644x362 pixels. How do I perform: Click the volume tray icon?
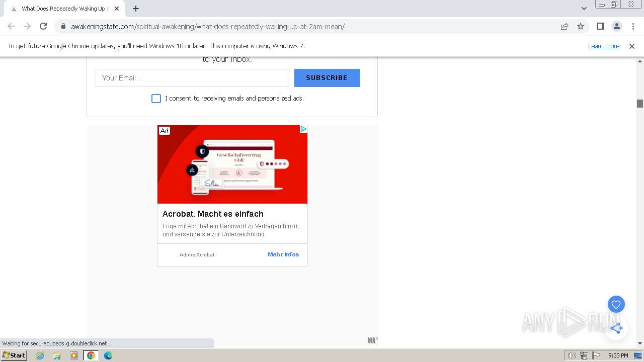point(572,355)
